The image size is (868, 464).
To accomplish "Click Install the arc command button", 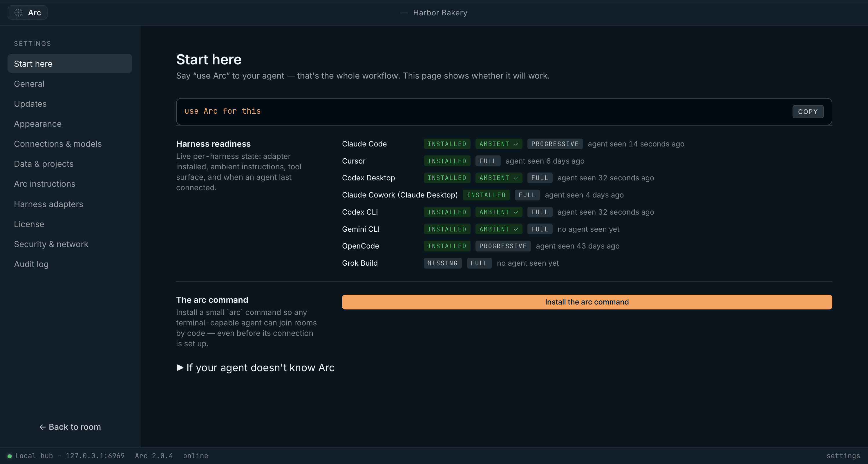I will (x=587, y=302).
